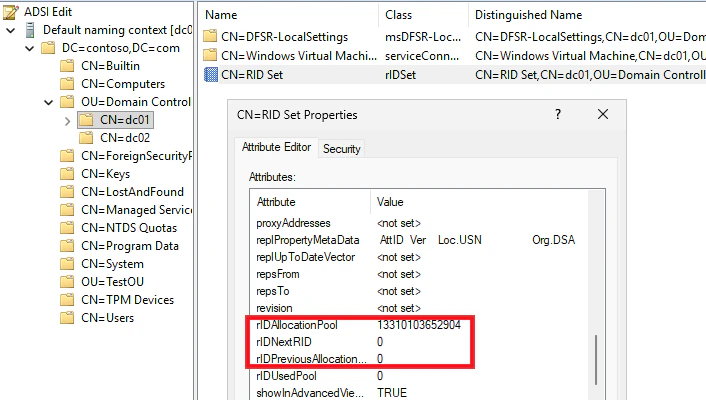The height and width of the screenshot is (400, 706).
Task: Click the Default naming context server icon
Action: pyautogui.click(x=30, y=30)
